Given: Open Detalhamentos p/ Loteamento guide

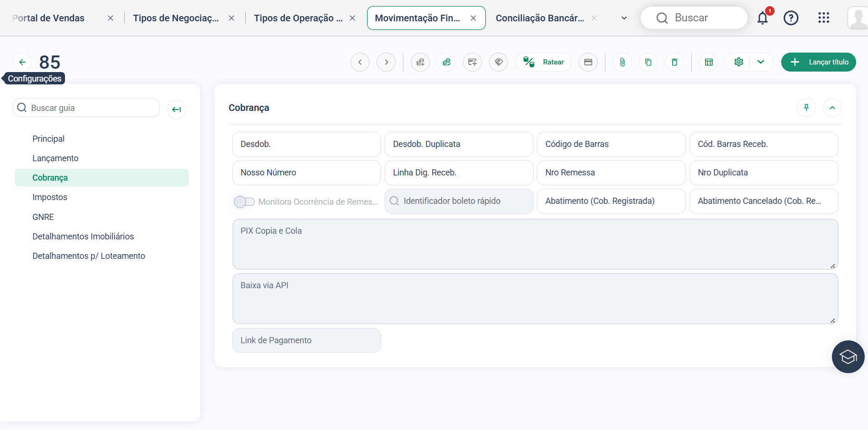Looking at the screenshot, I should [89, 256].
